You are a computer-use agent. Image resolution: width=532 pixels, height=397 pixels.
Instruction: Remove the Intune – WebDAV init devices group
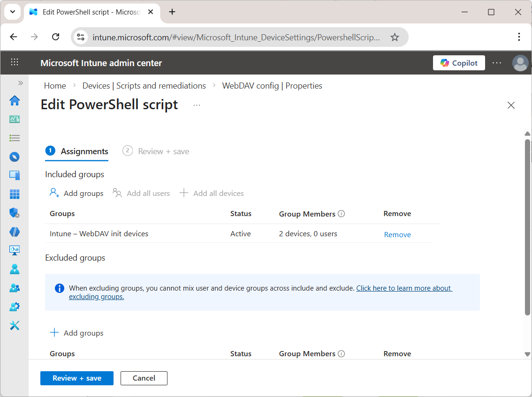tap(397, 234)
